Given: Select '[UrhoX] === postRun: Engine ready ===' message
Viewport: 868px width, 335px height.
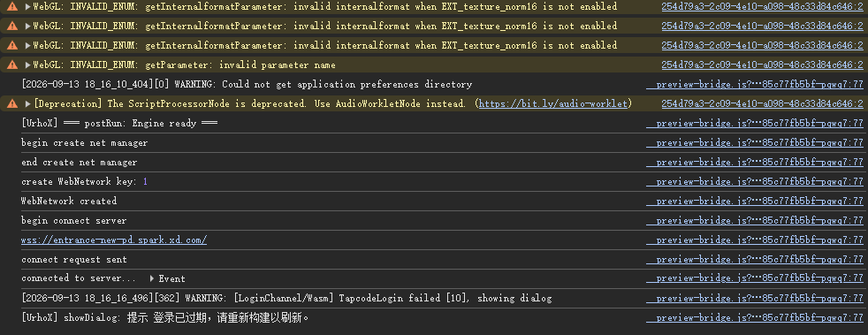Looking at the screenshot, I should click(119, 123).
